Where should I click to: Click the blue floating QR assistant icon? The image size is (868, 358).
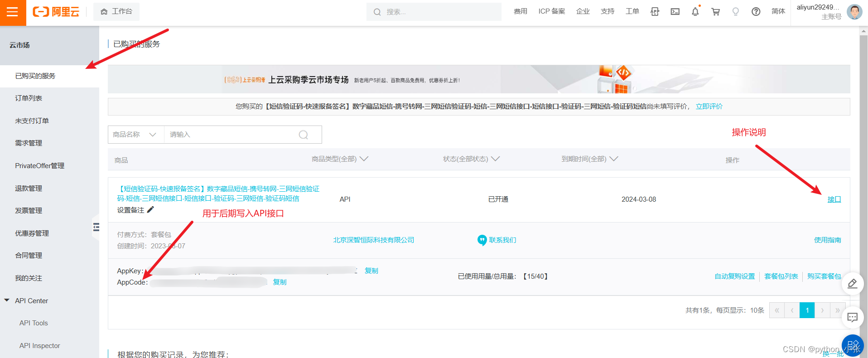[853, 345]
